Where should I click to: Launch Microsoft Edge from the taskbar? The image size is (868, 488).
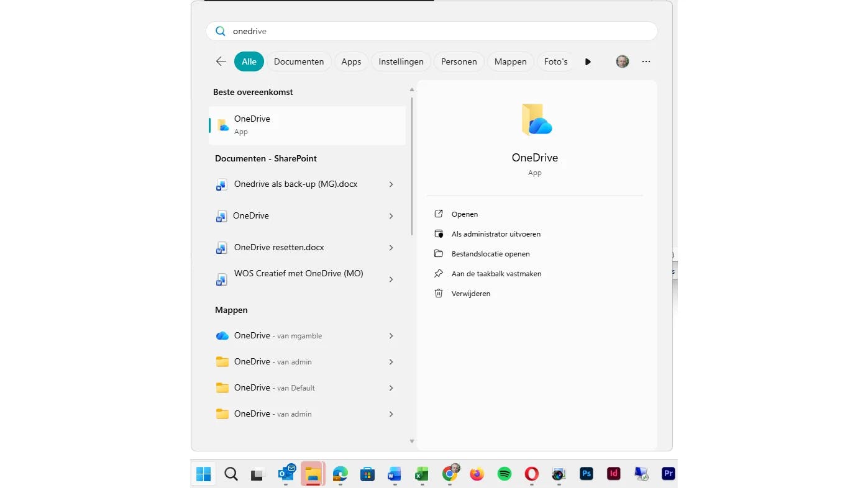point(340,474)
